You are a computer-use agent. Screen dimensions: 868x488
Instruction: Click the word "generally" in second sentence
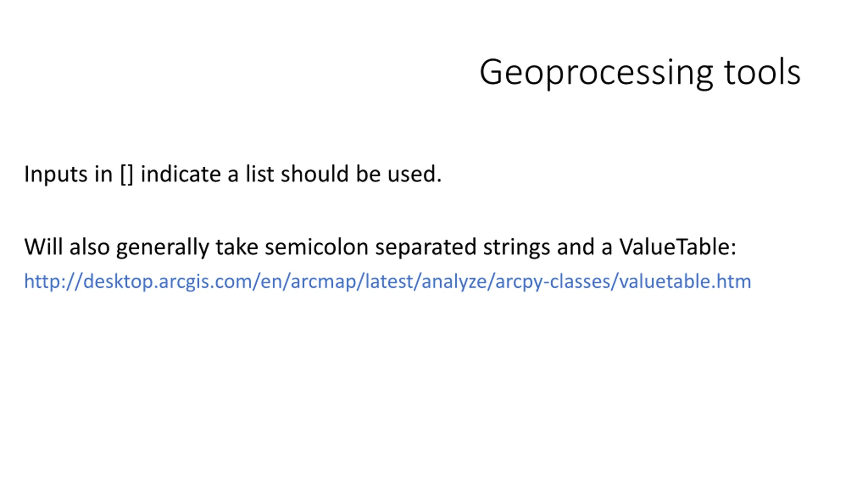coord(162,247)
